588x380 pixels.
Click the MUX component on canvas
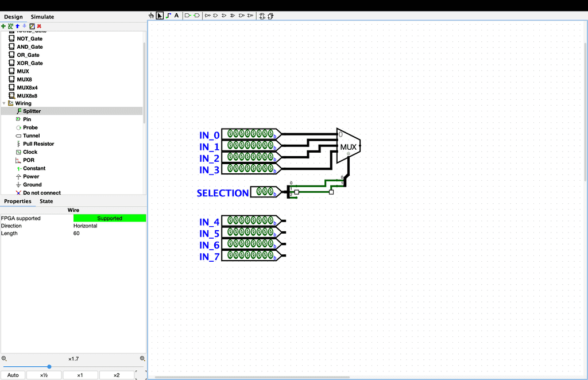[x=348, y=146]
